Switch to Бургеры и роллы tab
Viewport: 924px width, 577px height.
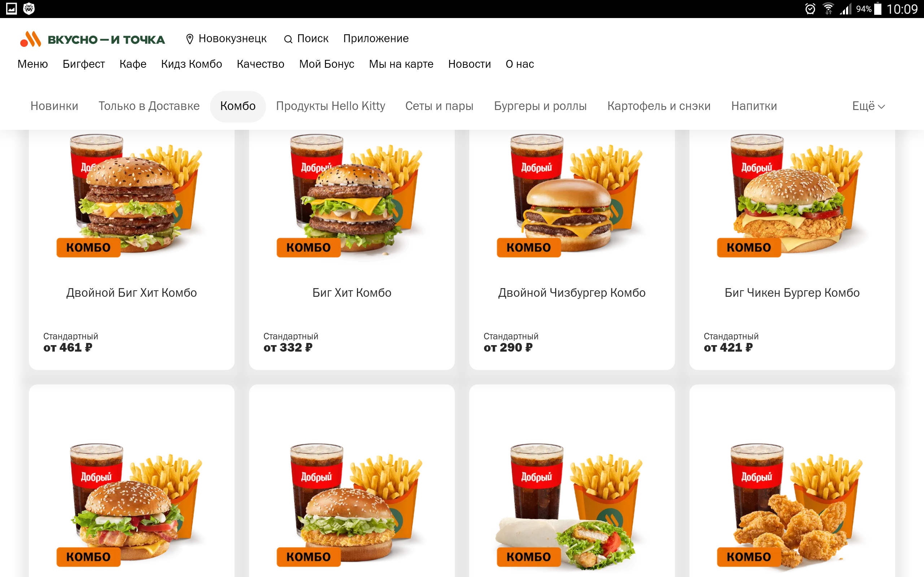[540, 106]
